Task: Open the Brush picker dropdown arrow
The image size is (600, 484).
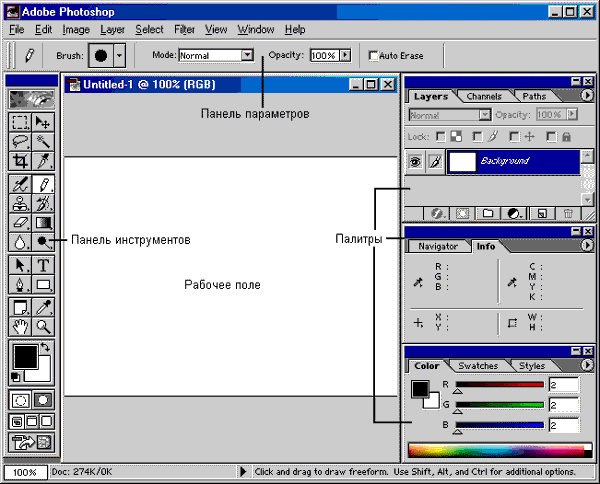Action: (x=120, y=55)
